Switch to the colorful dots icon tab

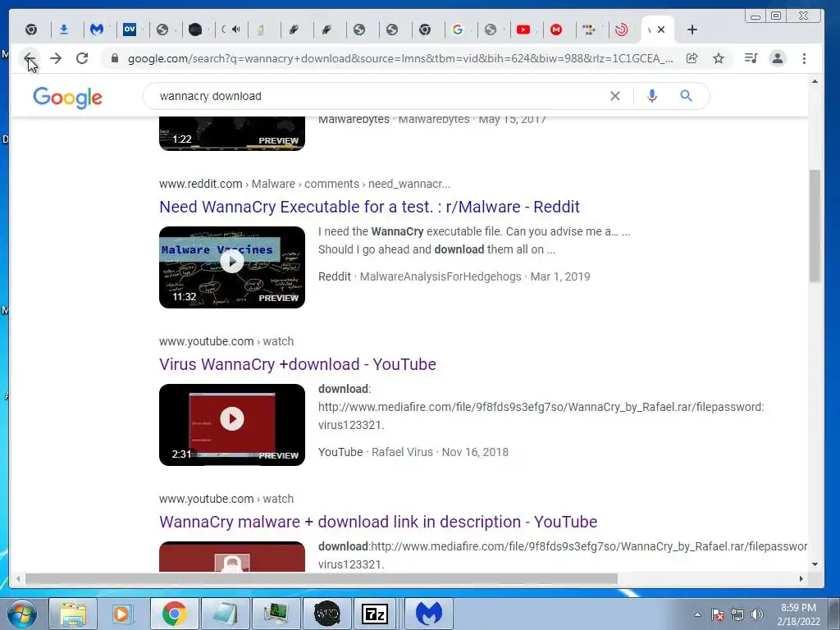point(589,30)
